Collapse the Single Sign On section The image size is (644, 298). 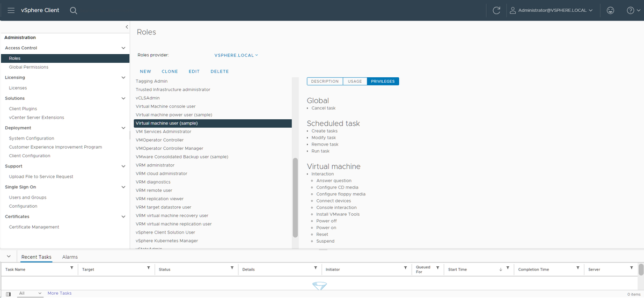pyautogui.click(x=124, y=187)
